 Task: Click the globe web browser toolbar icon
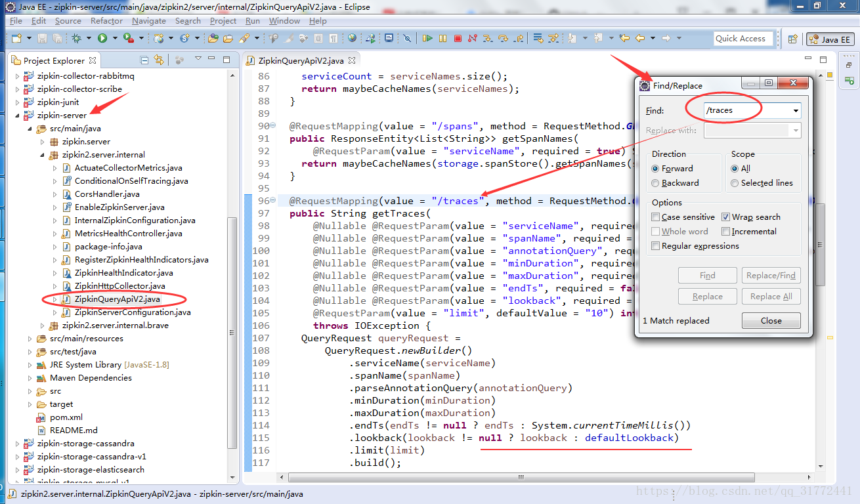353,38
